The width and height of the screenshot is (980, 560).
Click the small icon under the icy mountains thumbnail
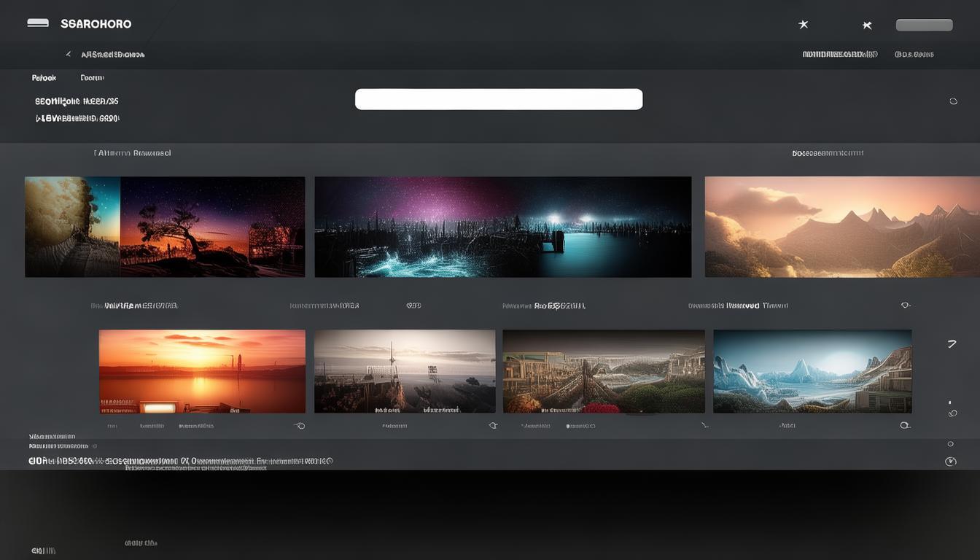point(904,425)
